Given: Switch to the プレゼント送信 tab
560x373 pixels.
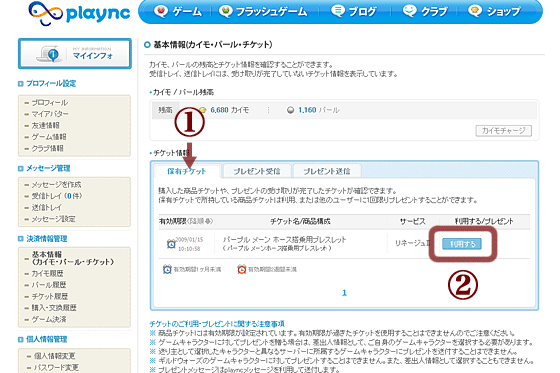Looking at the screenshot, I should click(327, 171).
